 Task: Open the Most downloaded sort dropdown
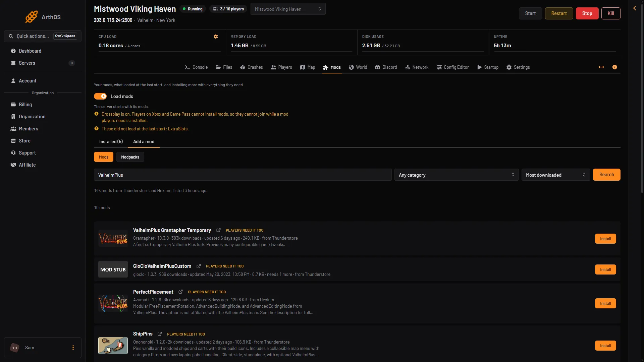coord(556,175)
